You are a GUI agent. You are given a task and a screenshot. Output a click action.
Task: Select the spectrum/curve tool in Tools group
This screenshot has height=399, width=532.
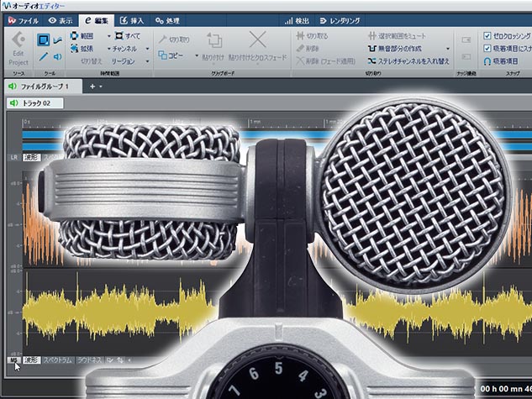[58, 40]
